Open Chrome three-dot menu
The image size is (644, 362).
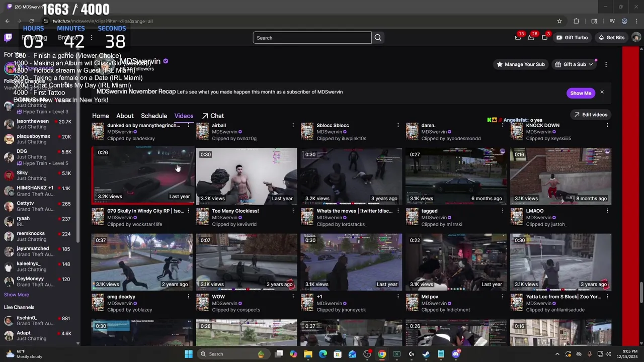[636, 21]
